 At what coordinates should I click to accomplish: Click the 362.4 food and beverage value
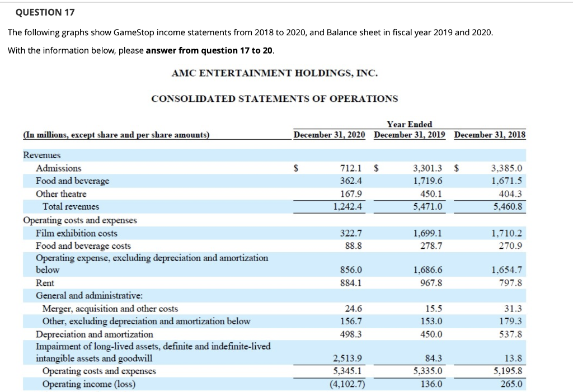(x=351, y=181)
